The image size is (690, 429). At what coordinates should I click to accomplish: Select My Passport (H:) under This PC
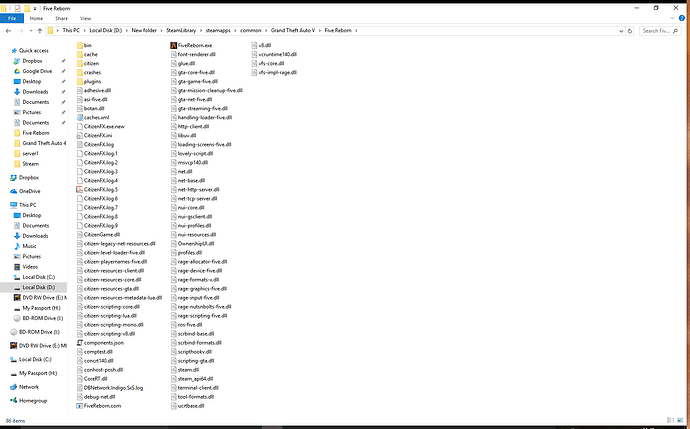(x=37, y=308)
